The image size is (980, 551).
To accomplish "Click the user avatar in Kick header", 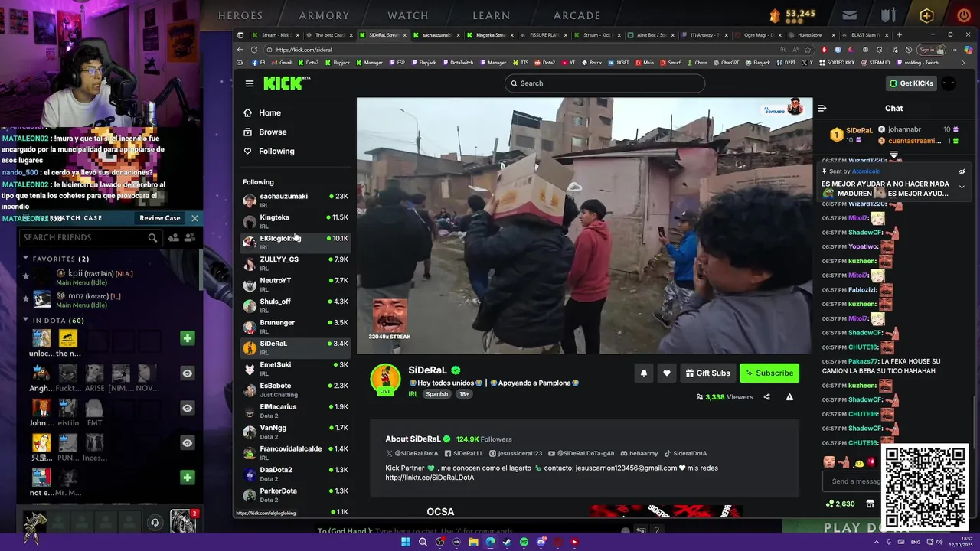I will tap(949, 83).
